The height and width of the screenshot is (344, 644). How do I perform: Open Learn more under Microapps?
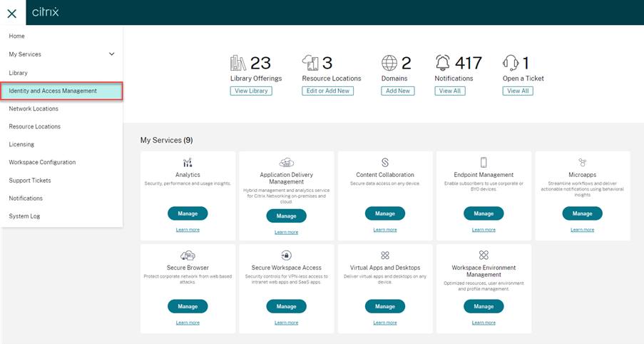(x=582, y=230)
